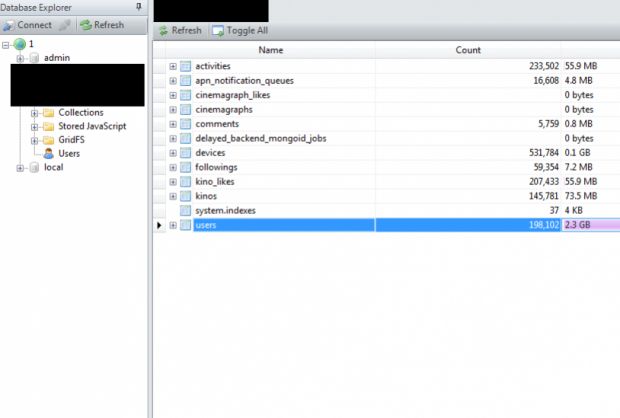The image size is (620, 418).
Task: Expand the cinemagraph_likes row
Action: 173,95
